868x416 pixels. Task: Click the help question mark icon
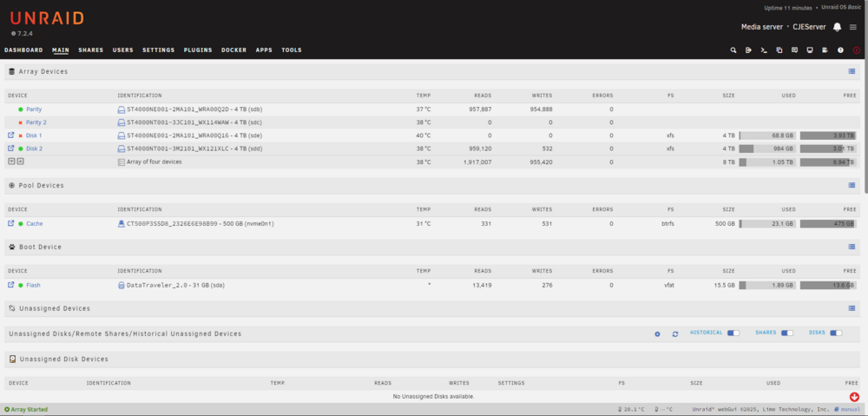click(840, 50)
